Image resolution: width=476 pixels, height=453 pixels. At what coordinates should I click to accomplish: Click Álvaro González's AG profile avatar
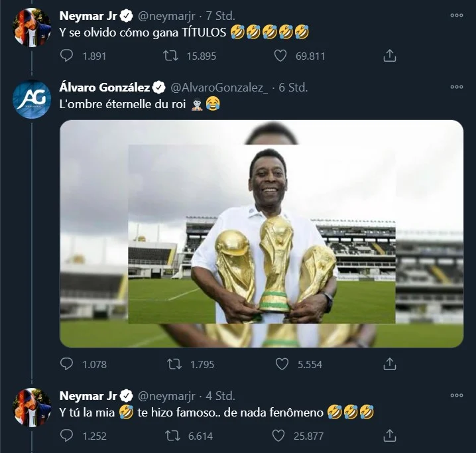pos(32,100)
